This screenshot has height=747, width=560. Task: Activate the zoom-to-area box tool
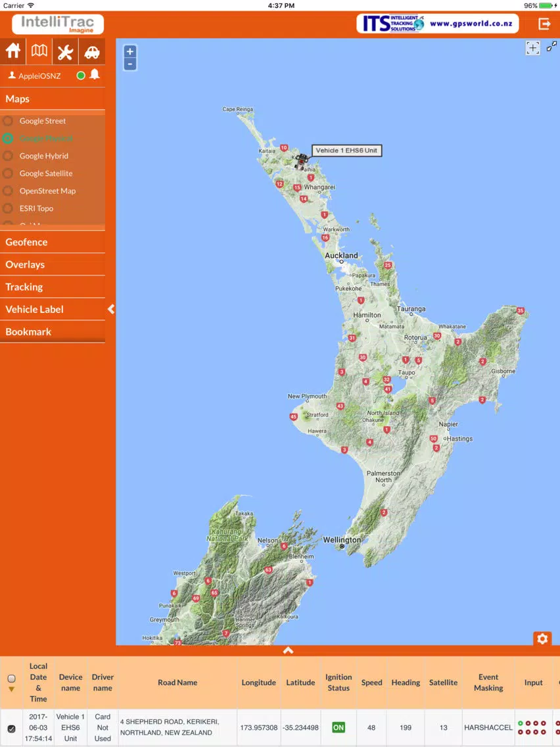(532, 47)
